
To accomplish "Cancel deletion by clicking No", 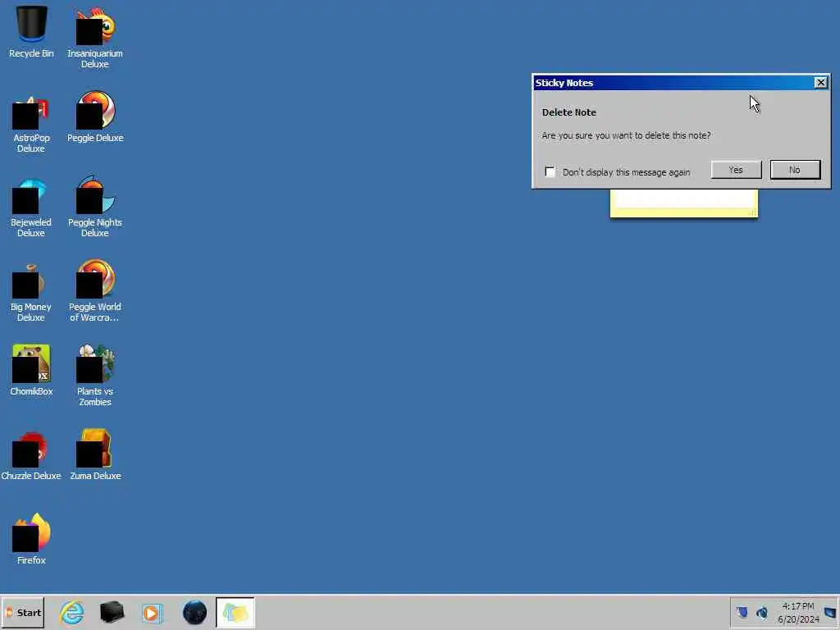I will tap(795, 170).
